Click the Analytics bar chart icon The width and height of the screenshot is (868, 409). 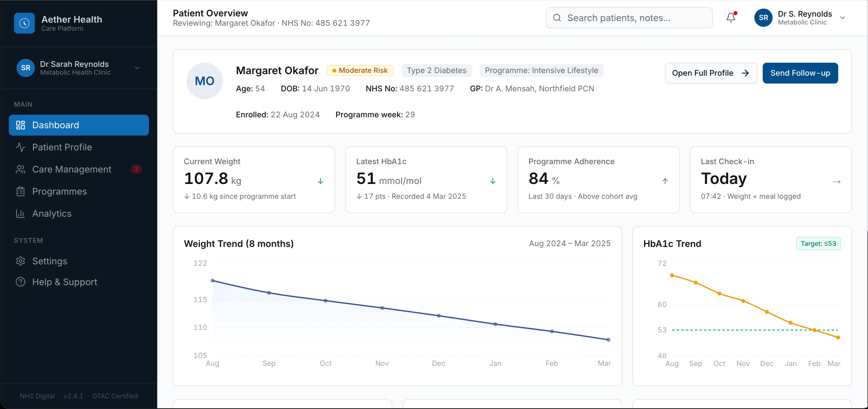pyautogui.click(x=21, y=213)
